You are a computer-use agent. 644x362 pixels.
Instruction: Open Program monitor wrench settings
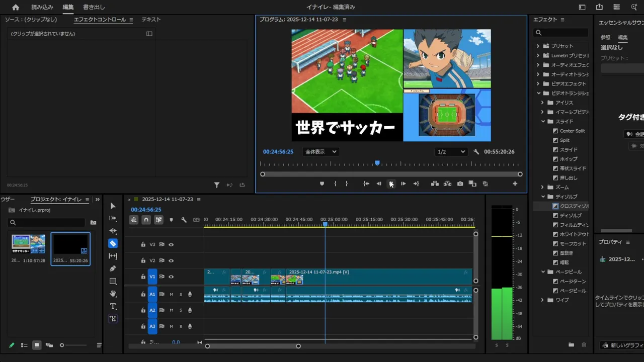click(x=476, y=152)
